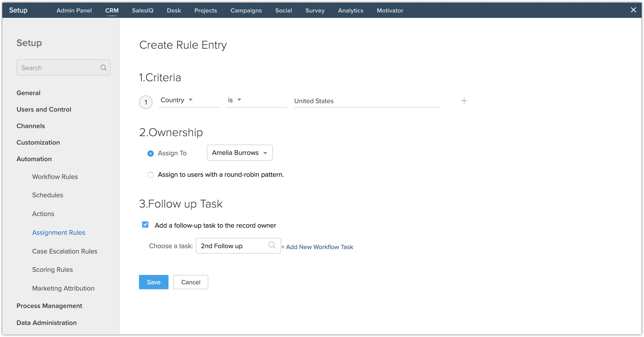Expand the Customization section
Screen dimensions: 644x337
tap(38, 142)
